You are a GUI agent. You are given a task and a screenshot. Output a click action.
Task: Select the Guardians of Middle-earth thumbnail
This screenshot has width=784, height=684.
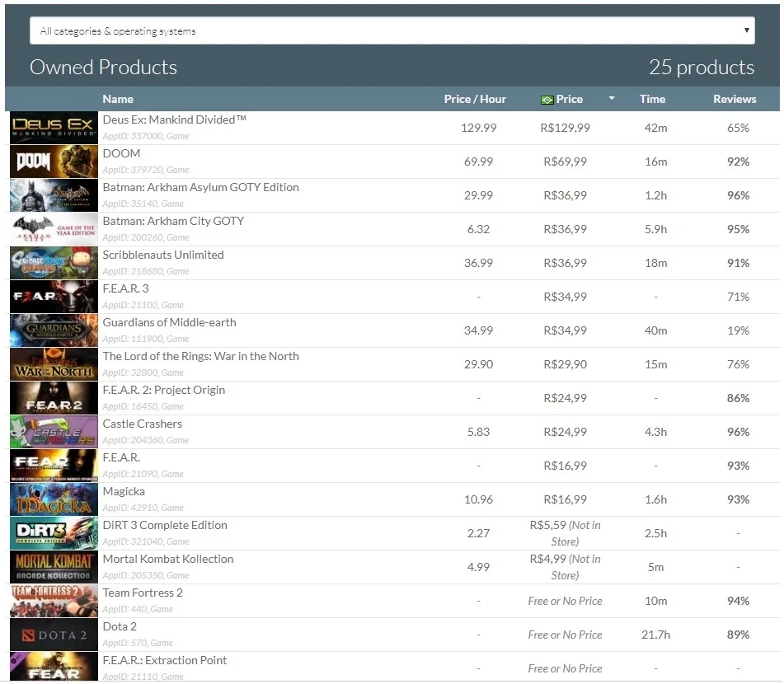pyautogui.click(x=54, y=330)
